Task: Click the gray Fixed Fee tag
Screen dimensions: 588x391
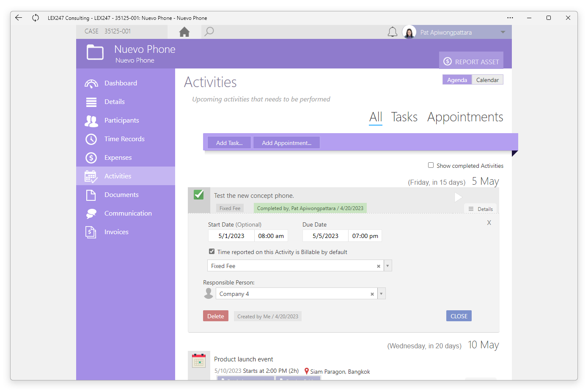Action: [230, 208]
